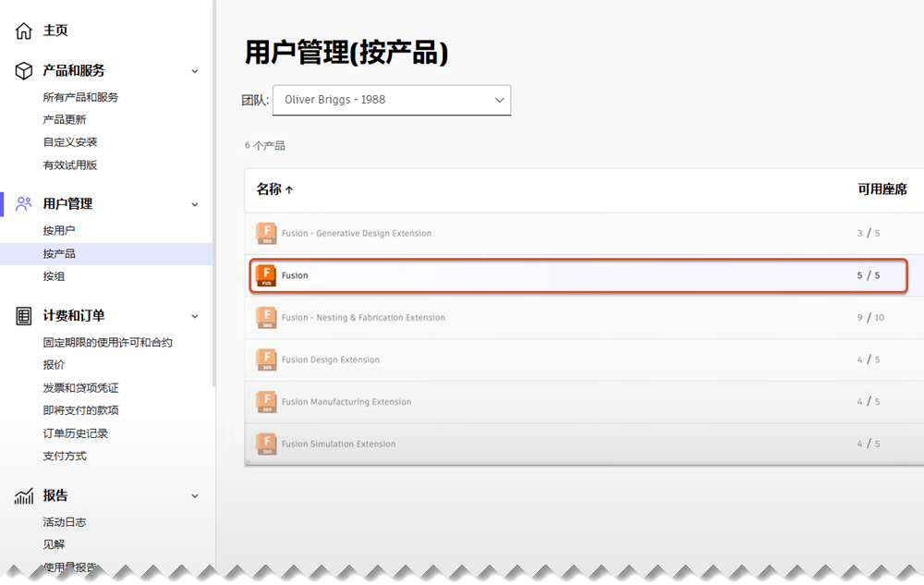
Task: Collapse the 计费和订单 section chevron
Action: (194, 316)
